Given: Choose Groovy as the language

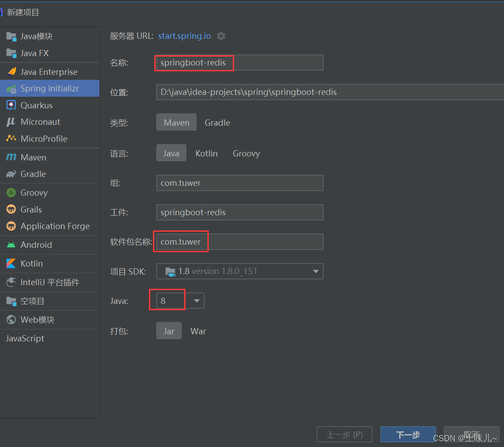Looking at the screenshot, I should point(246,153).
